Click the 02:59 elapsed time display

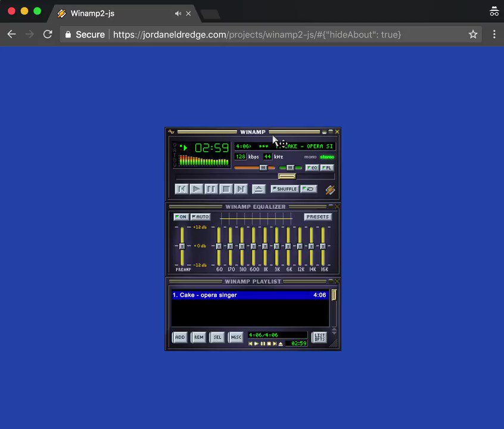click(x=212, y=148)
